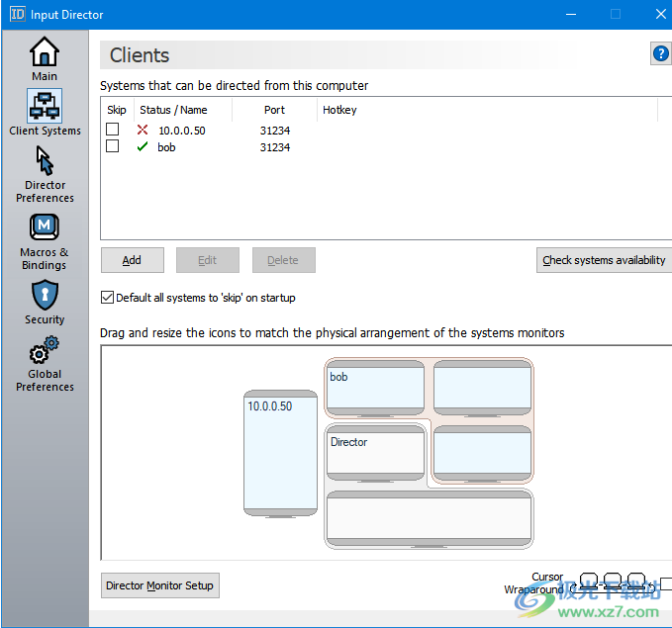The image size is (672, 628).
Task: Click the cursor wraparound monitors diagram
Action: [614, 583]
